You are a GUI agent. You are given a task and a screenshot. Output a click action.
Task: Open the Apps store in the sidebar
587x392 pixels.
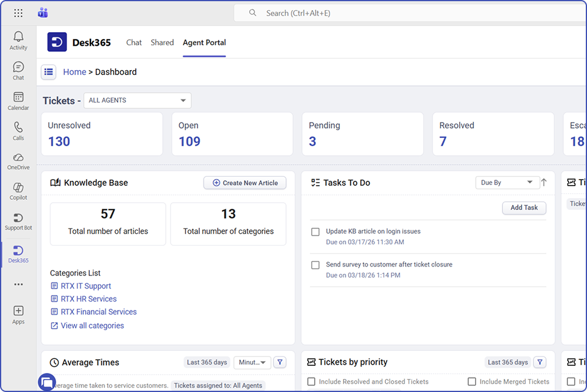18,315
